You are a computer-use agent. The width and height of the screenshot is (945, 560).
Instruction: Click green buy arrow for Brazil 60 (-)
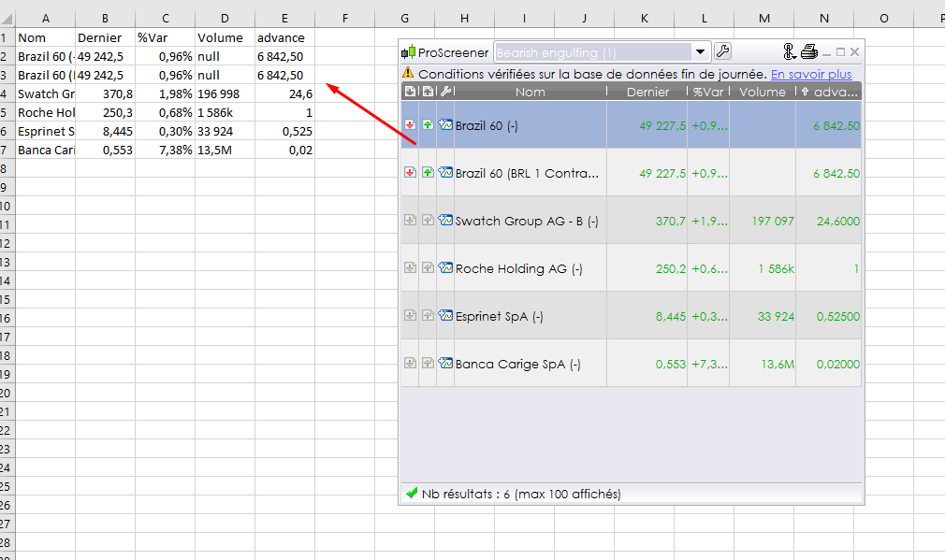(428, 124)
